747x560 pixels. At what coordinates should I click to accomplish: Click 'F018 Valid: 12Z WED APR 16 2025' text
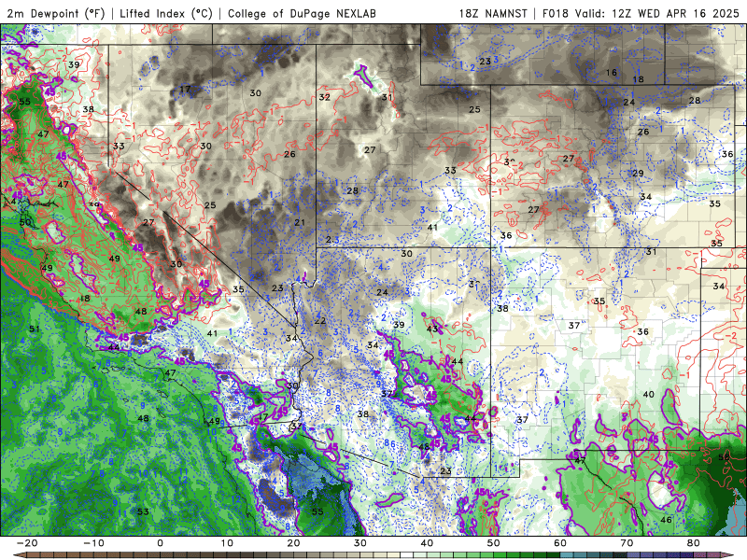[641, 13]
